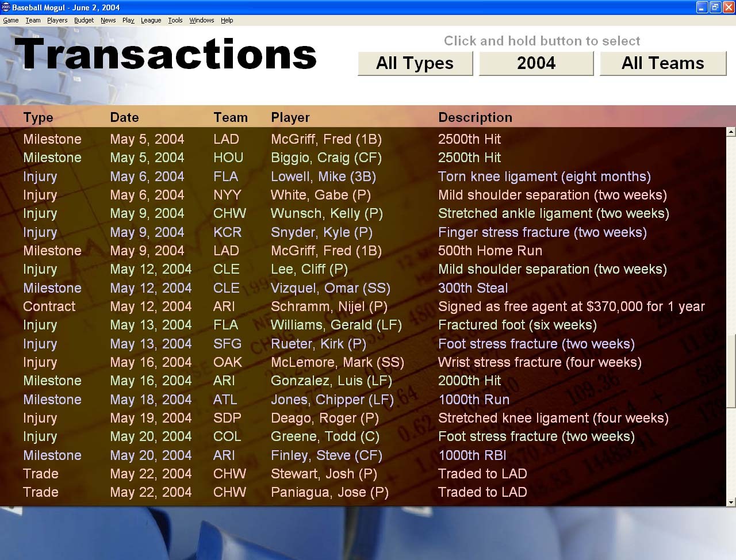
Task: Open the Budget menu
Action: (x=84, y=20)
